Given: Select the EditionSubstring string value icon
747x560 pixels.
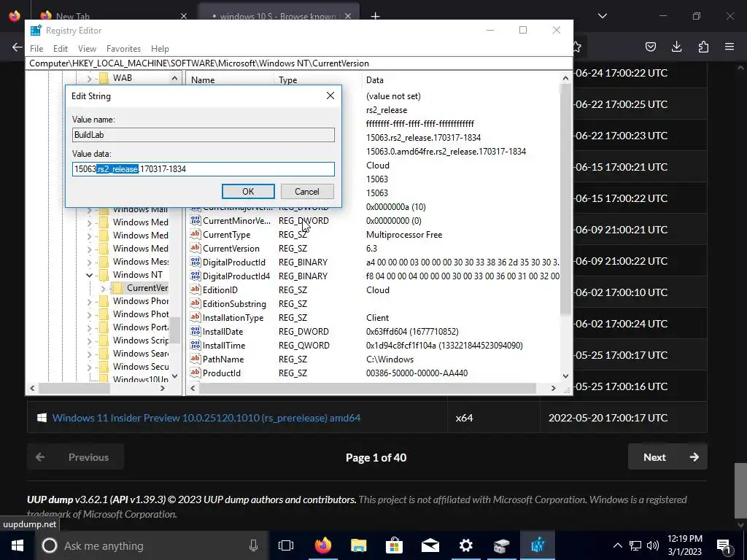Looking at the screenshot, I should coord(196,303).
